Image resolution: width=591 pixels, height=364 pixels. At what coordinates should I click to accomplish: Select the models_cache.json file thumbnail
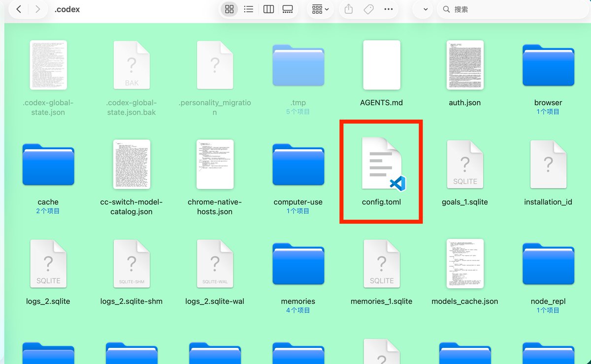tap(464, 264)
